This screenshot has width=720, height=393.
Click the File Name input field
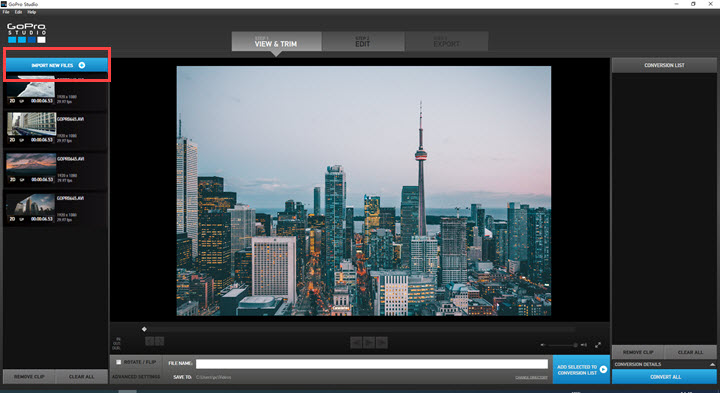[x=372, y=364]
